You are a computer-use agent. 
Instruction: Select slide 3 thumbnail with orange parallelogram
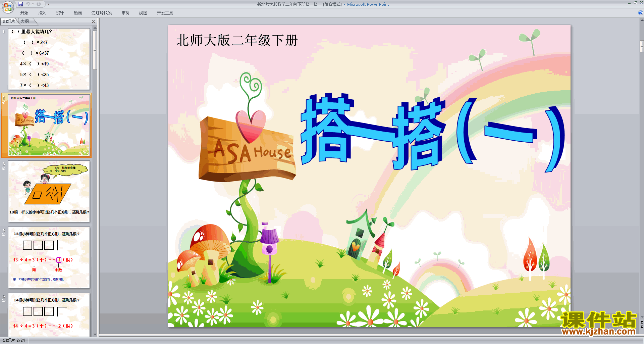(x=49, y=191)
